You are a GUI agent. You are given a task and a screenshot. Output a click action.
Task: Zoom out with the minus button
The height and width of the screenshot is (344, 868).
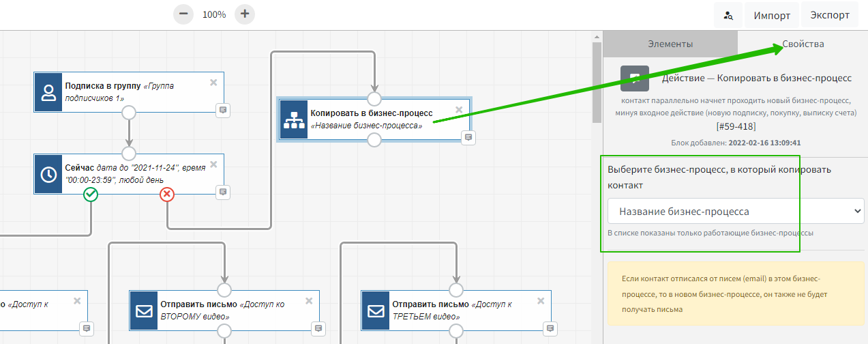[x=183, y=14]
